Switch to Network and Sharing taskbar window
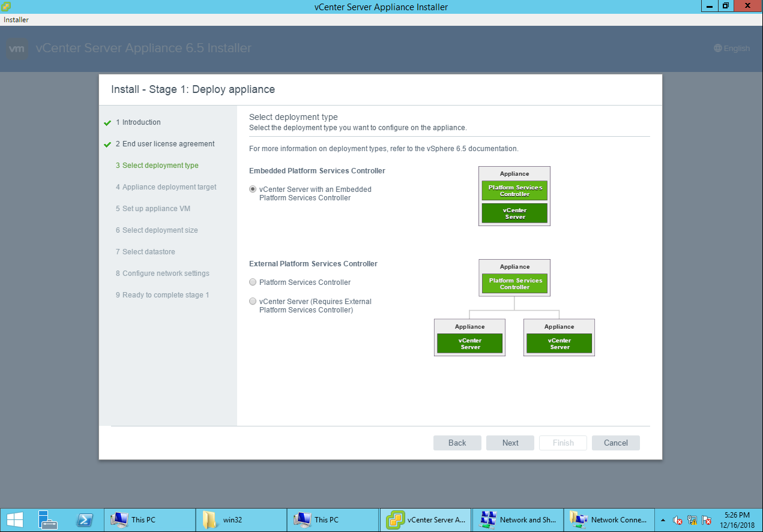763x532 pixels. pos(517,519)
